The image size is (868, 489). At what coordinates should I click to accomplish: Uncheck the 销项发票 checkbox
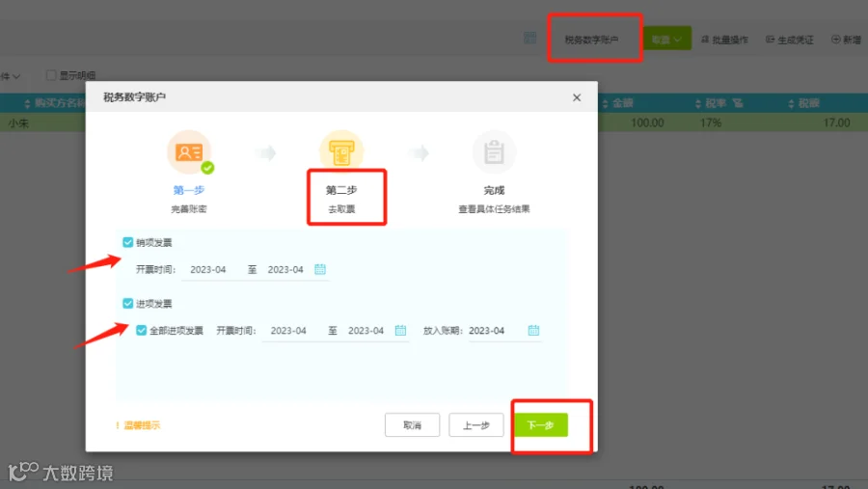pyautogui.click(x=128, y=242)
